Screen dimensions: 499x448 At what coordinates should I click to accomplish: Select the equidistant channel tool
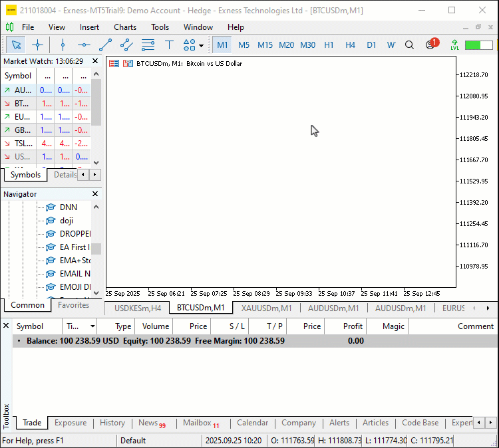(x=126, y=45)
